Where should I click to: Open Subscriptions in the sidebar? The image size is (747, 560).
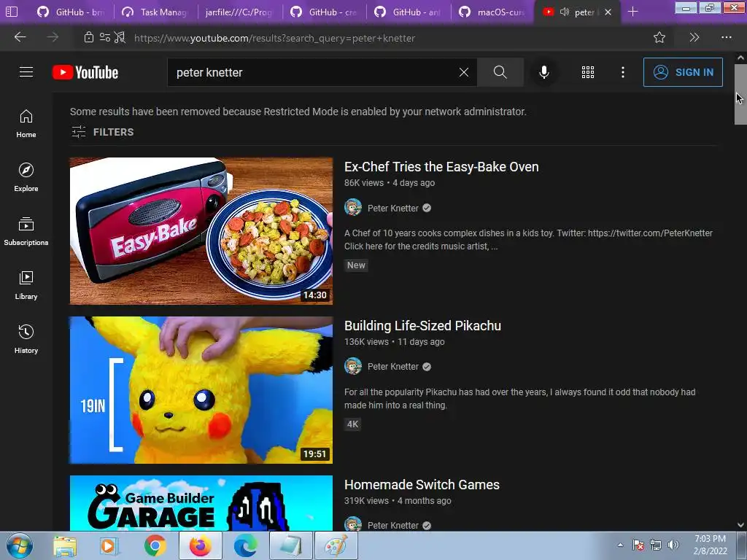26,231
